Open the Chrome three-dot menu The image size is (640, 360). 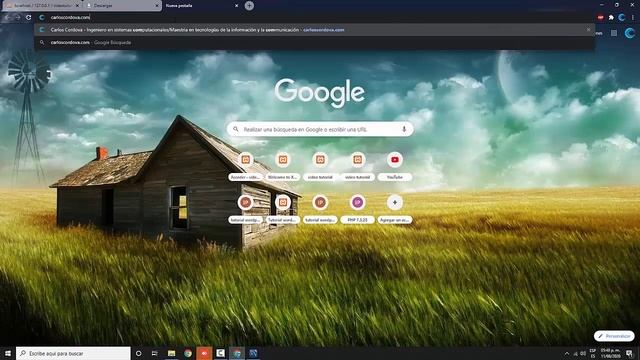tap(633, 17)
